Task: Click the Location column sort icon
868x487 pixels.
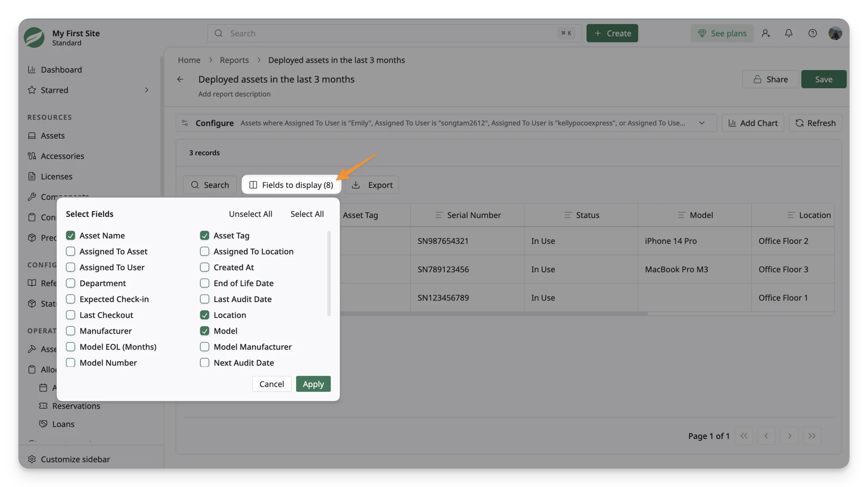Action: click(x=791, y=215)
